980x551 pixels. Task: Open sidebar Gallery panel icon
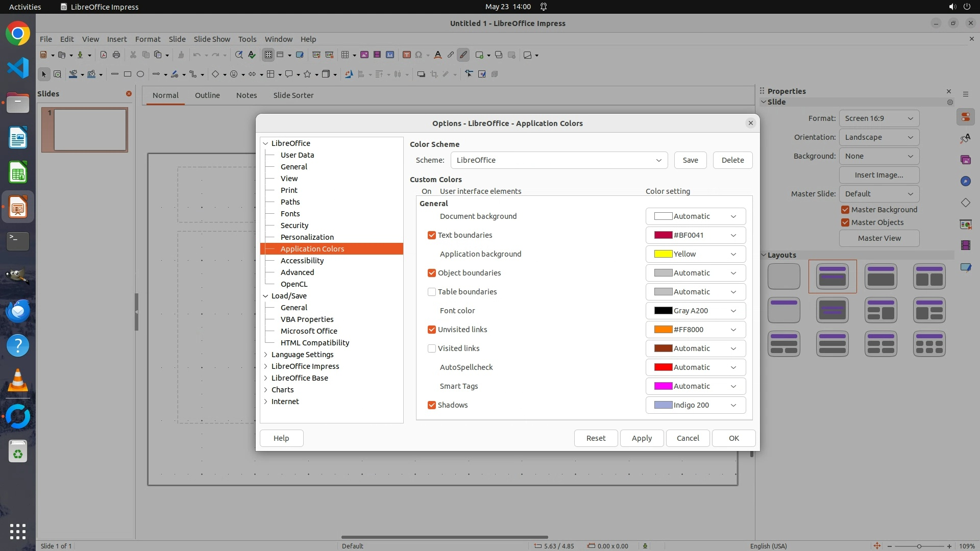tap(965, 160)
